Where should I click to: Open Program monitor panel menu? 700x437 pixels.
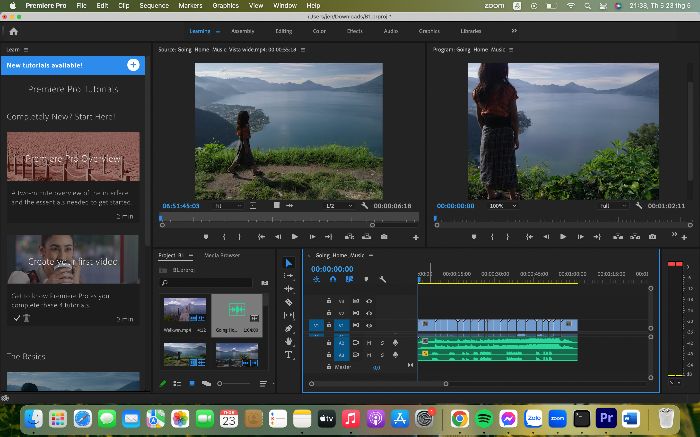(x=511, y=50)
